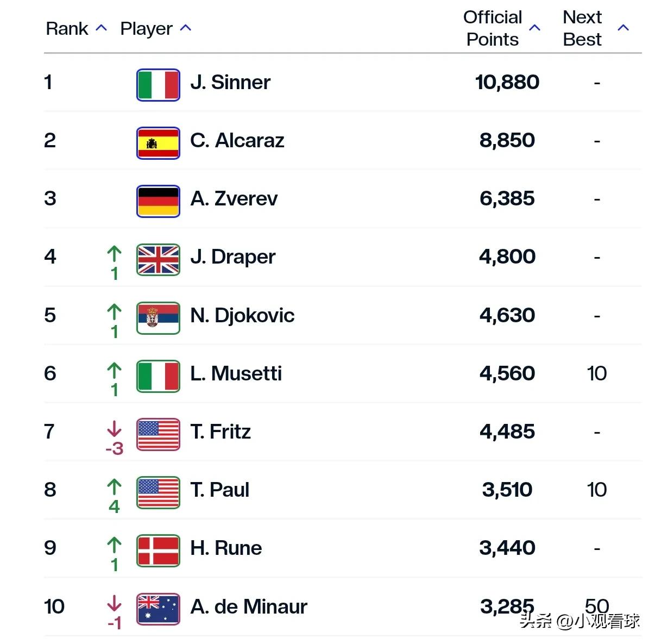Click the US flag beside T. Paul

pos(158,492)
